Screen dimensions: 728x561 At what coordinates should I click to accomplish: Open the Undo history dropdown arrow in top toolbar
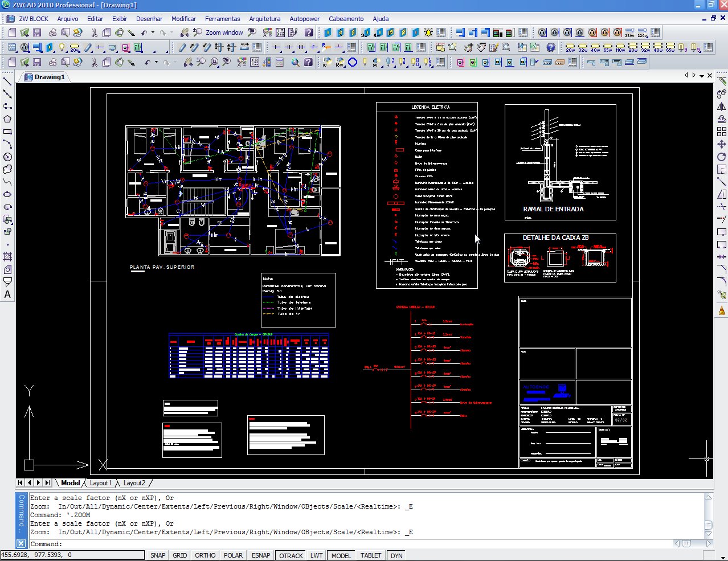pos(153,32)
